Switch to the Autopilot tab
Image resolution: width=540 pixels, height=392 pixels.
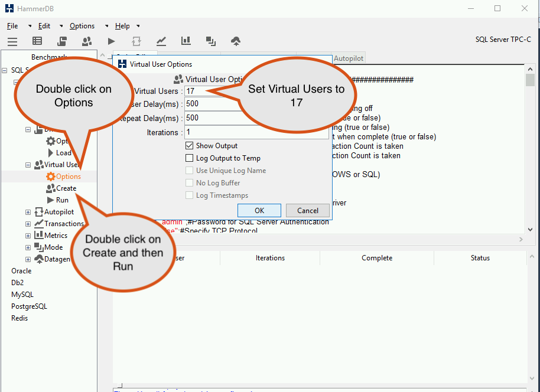pos(349,58)
